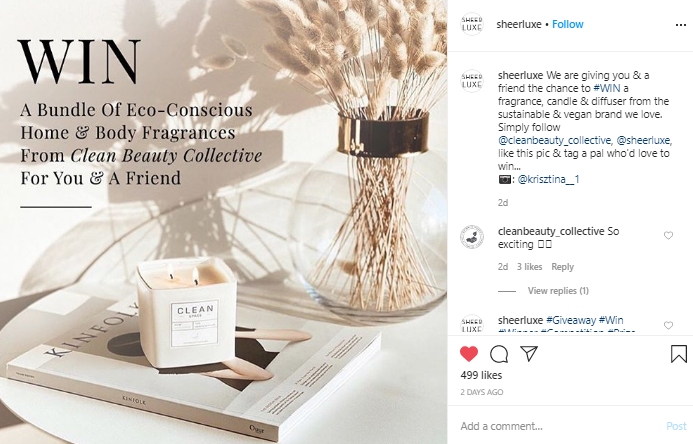Open sheerluxe profile picture in header
The width and height of the screenshot is (693, 444).
click(x=472, y=24)
